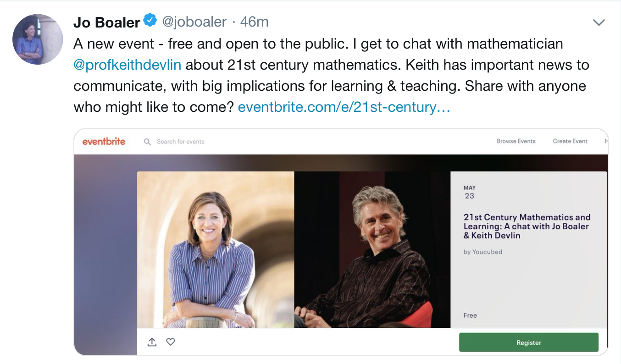Click the @joboaler handle

point(194,22)
